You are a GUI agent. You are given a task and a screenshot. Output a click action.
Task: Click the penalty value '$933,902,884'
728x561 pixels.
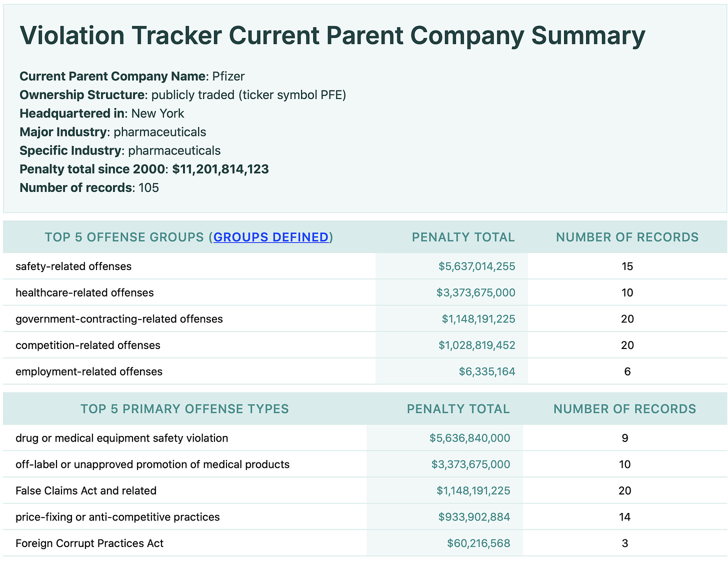pyautogui.click(x=474, y=517)
